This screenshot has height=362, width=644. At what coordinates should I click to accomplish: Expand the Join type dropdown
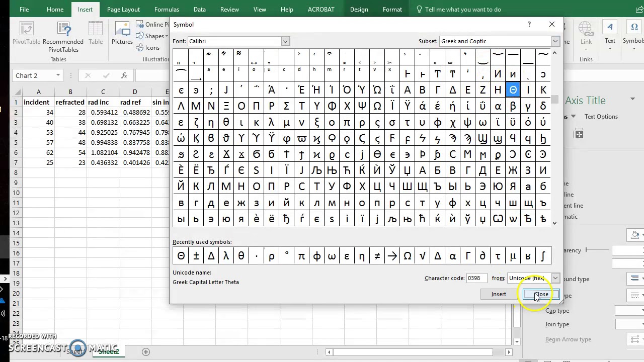point(629,324)
